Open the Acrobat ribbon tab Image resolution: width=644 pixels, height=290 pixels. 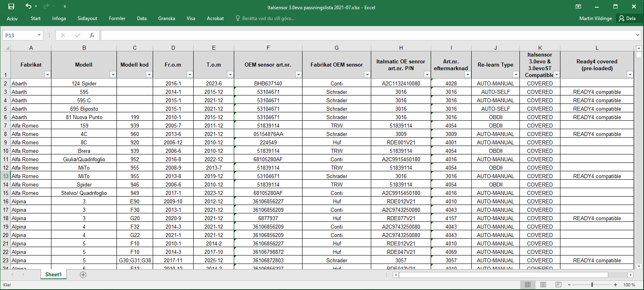[215, 18]
